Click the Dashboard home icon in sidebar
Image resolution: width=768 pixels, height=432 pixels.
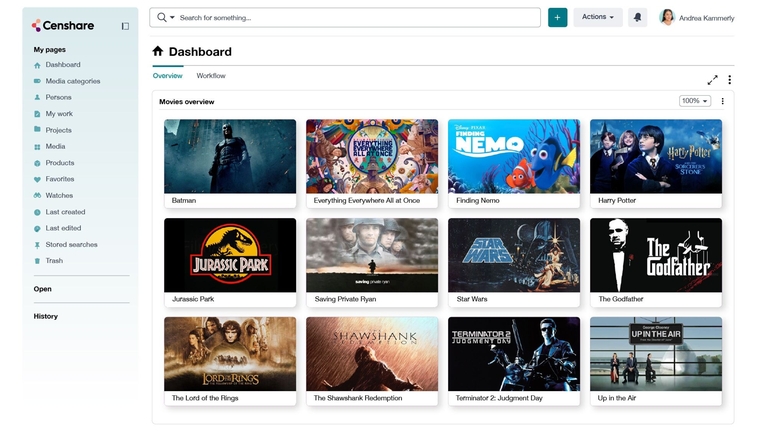point(37,65)
